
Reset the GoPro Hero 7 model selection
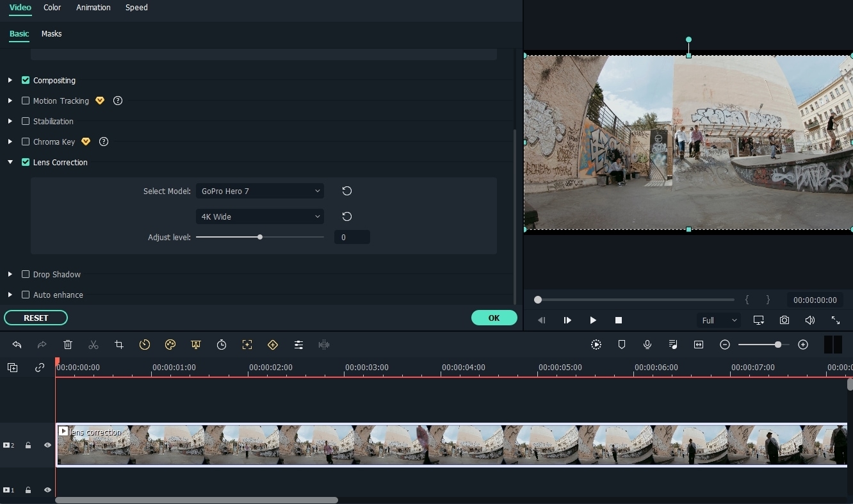pyautogui.click(x=346, y=191)
